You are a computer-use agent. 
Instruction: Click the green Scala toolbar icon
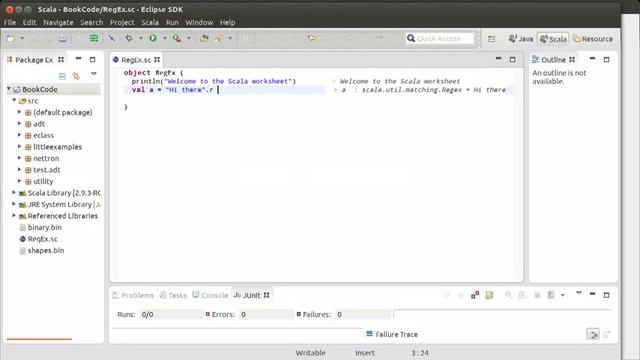click(94, 38)
